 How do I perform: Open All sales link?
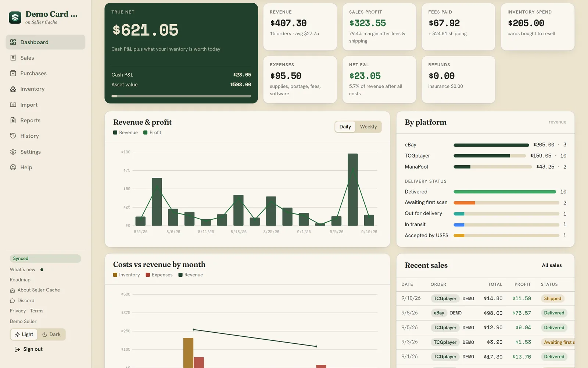point(552,265)
